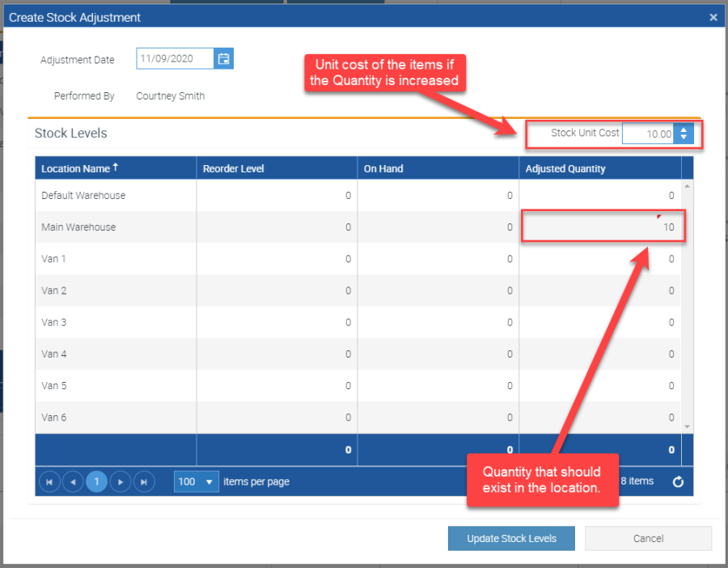Open the items per page dropdown
The height and width of the screenshot is (568, 728).
(x=197, y=481)
